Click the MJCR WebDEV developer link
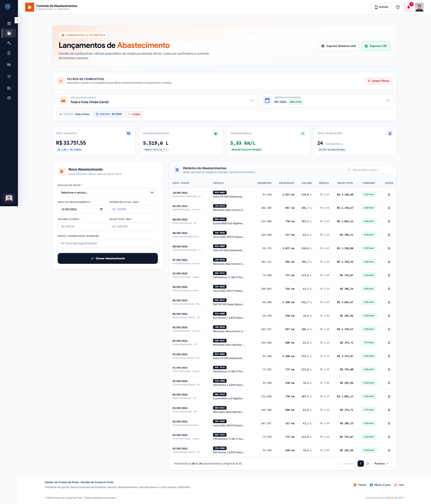Screen dimensions: 431x504 pyautogui.click(x=395, y=498)
